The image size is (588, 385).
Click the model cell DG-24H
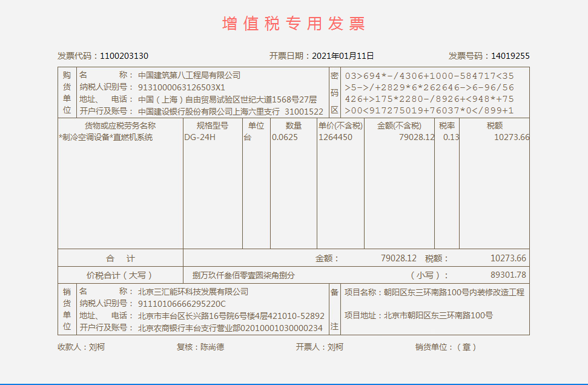click(x=200, y=138)
